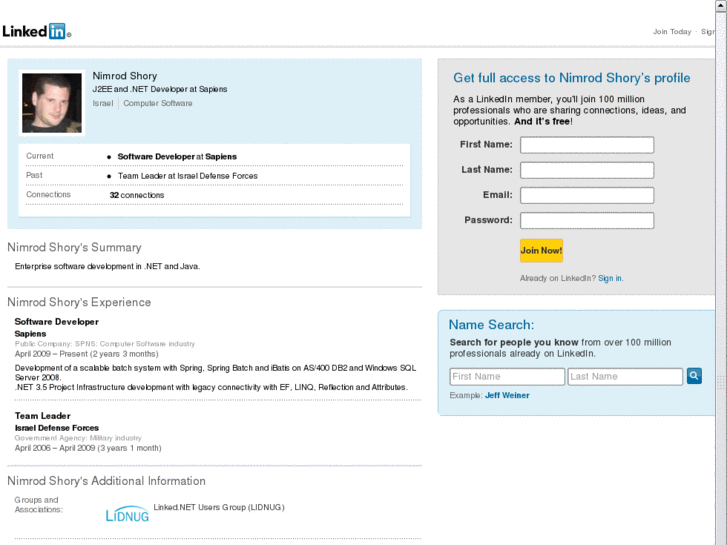Image resolution: width=727 pixels, height=545 pixels.
Task: Click Israel Defense Forces under Team Leader
Action: 56,427
